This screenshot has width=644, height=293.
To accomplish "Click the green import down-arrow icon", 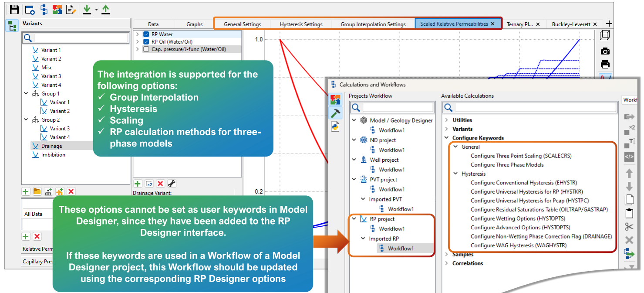I will tap(87, 10).
